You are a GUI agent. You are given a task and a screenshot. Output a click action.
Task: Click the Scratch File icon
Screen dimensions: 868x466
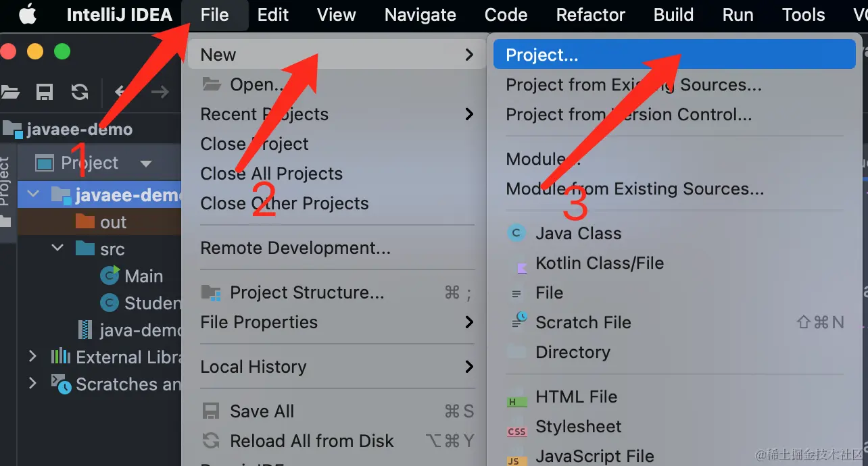coord(519,321)
